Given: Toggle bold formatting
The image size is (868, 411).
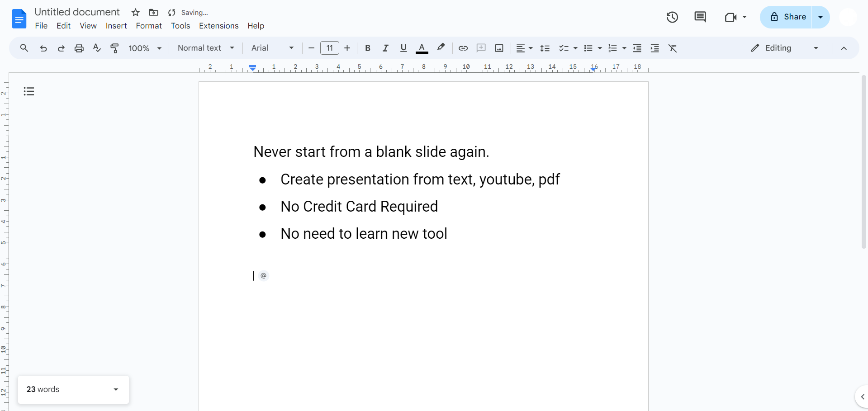Looking at the screenshot, I should coord(368,48).
